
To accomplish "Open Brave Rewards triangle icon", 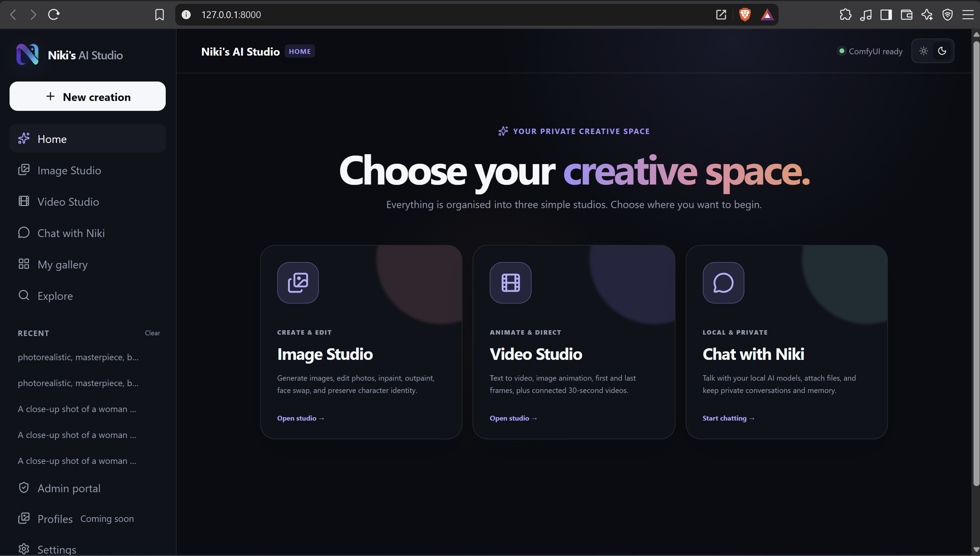I will pos(767,15).
